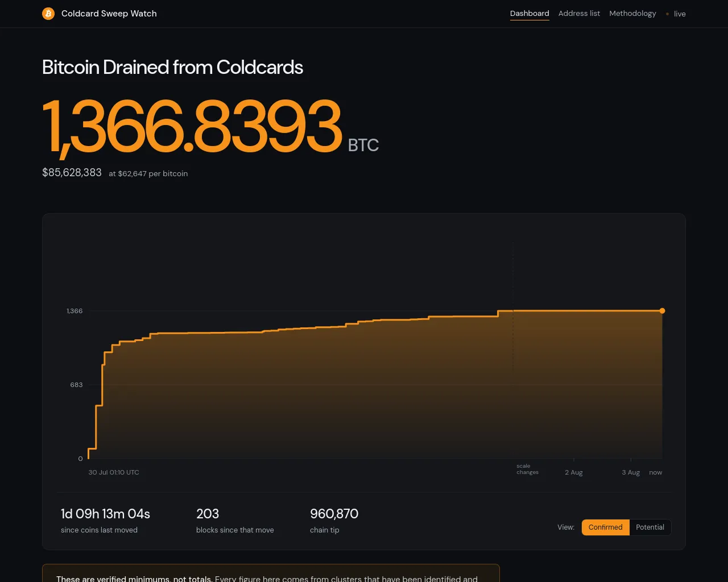Click the 'at $62,647 per bitcoin' text
The height and width of the screenshot is (582, 728).
[148, 174]
